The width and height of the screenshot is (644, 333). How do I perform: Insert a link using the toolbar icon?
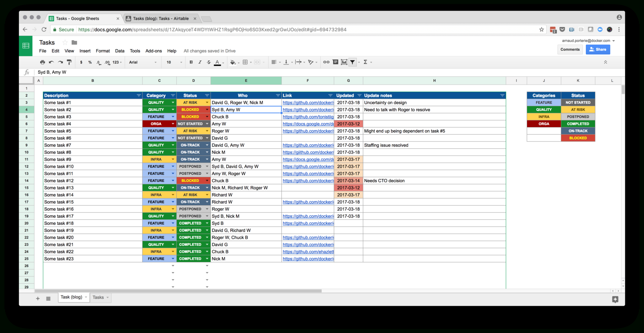(326, 62)
